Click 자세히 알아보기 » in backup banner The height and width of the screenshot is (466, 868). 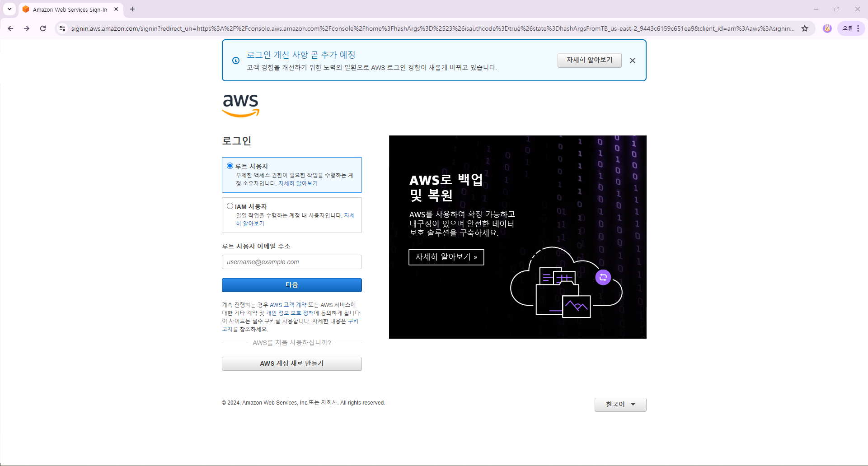pyautogui.click(x=446, y=257)
